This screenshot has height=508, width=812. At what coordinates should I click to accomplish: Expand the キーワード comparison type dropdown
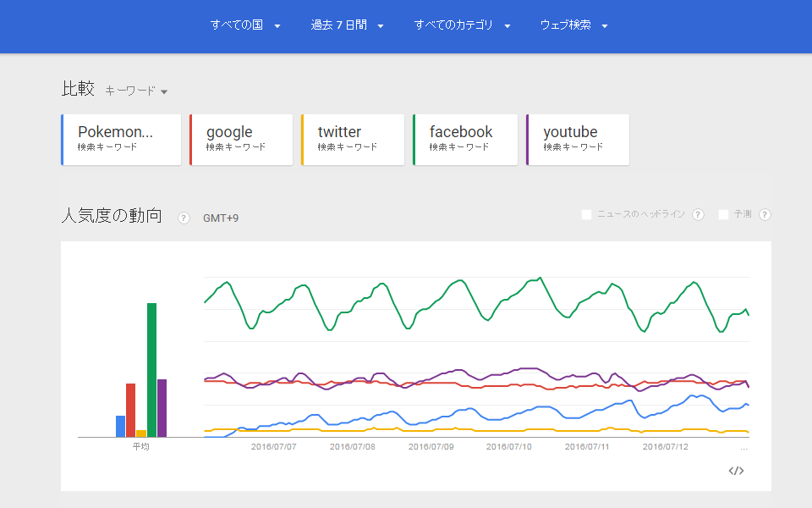tap(136, 91)
